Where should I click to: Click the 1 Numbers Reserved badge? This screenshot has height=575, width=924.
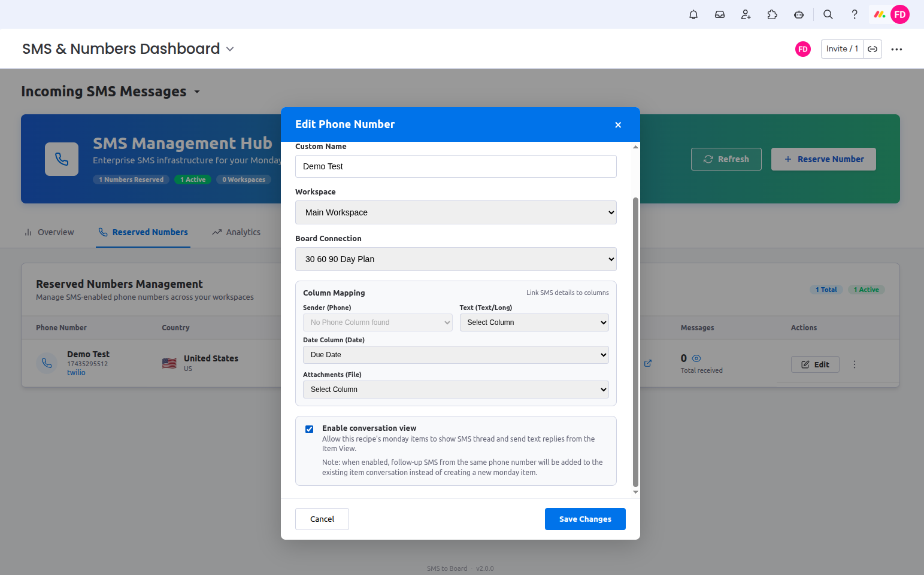point(131,180)
